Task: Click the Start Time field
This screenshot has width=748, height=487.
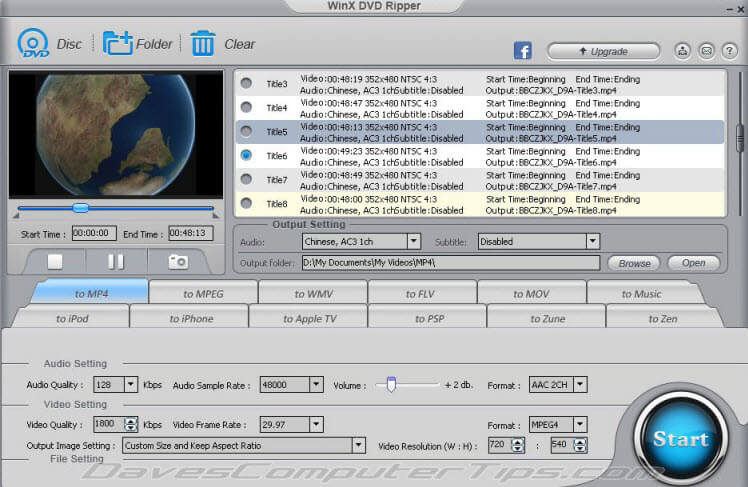Action: click(x=94, y=233)
